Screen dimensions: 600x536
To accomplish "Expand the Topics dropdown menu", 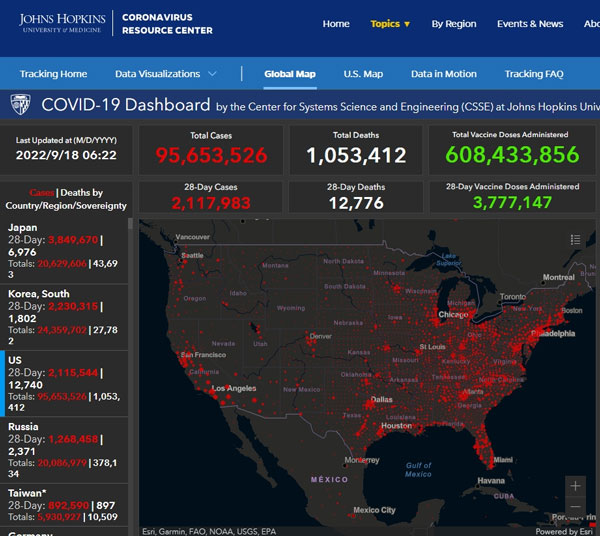I will click(x=390, y=24).
